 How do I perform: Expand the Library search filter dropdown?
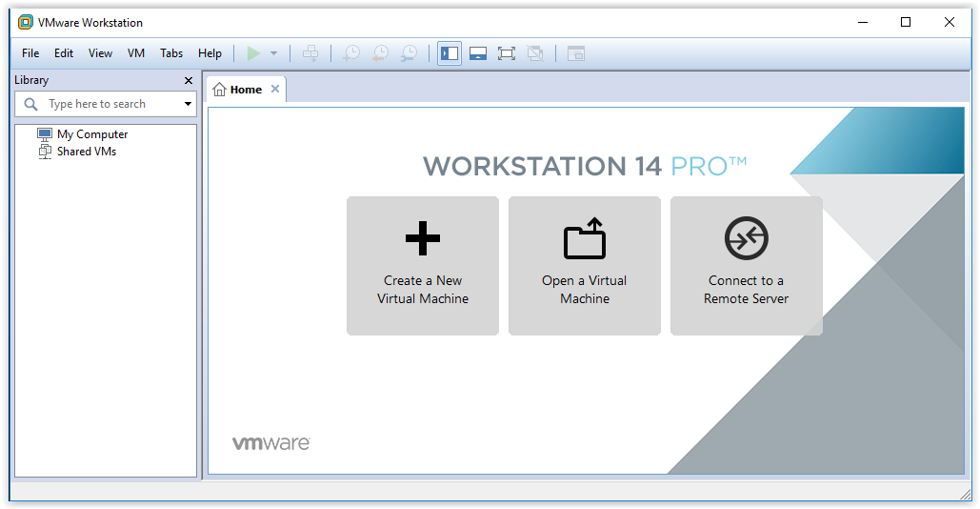pos(188,104)
